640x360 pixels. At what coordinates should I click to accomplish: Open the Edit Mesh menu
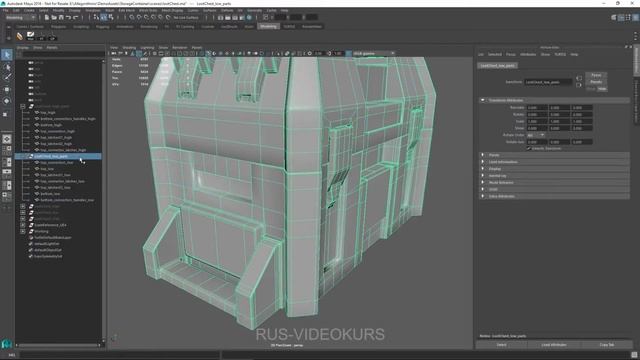[127, 10]
